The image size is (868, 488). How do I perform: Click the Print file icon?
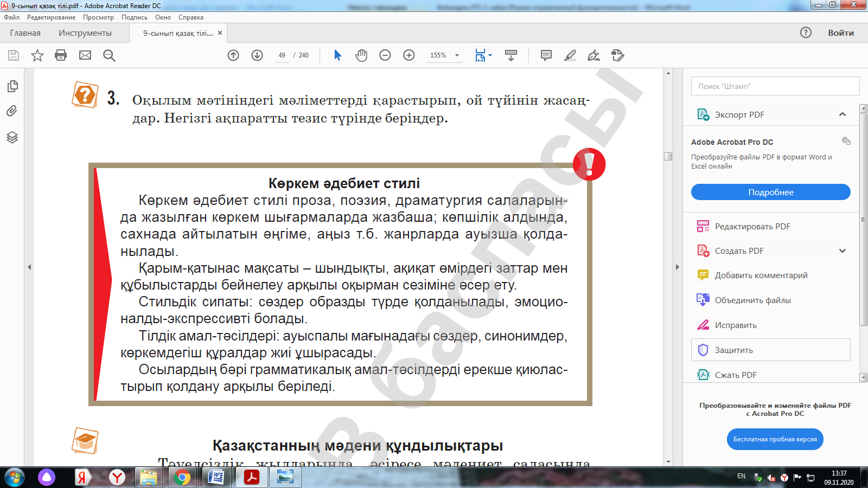[61, 55]
